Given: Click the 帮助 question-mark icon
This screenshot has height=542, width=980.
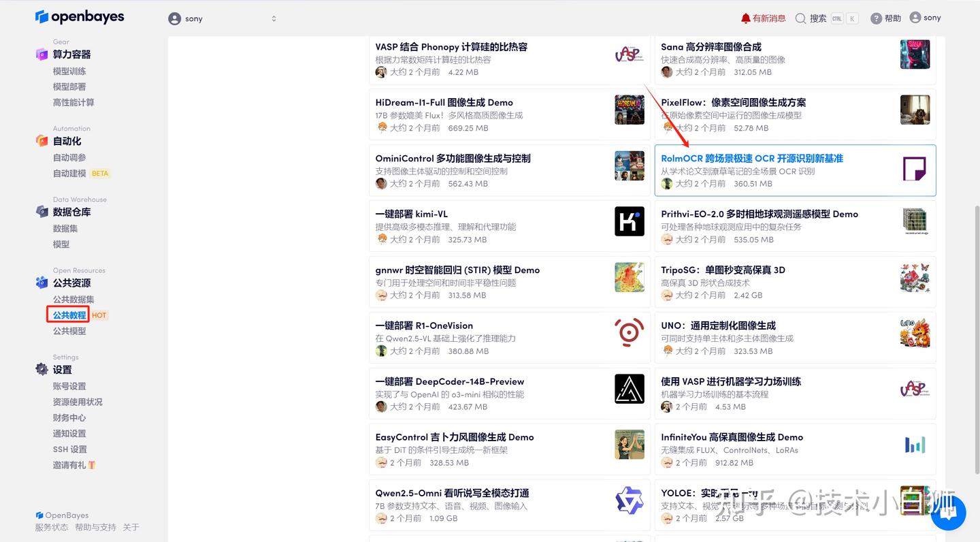Looking at the screenshot, I should 875,18.
